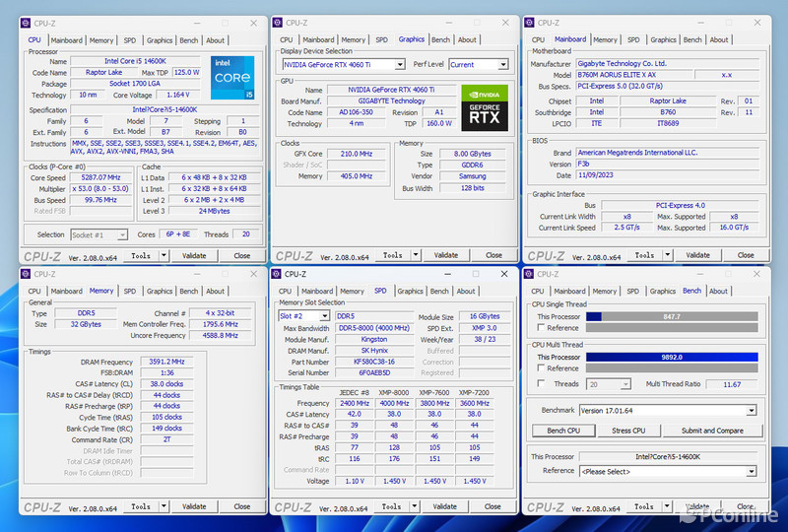788x532 pixels.
Task: Switch to Caches-free About tab in CPU window
Action: coord(215,40)
